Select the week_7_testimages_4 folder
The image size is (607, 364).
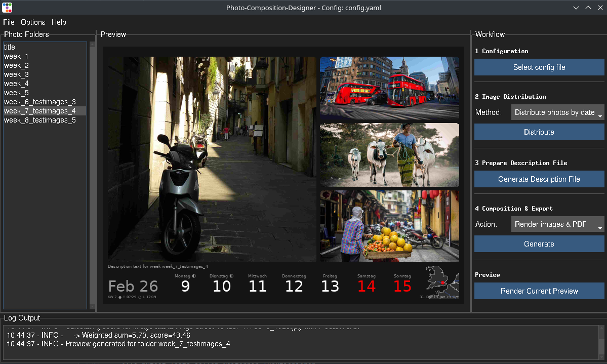(45, 111)
